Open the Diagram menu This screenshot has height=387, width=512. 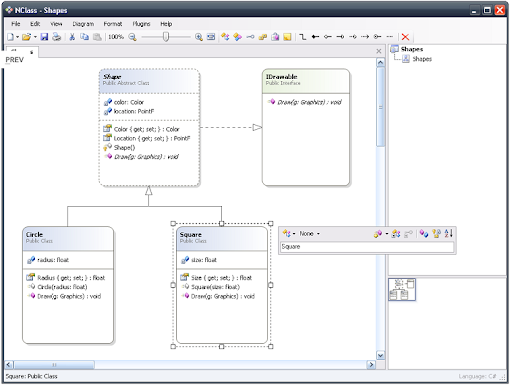click(83, 24)
